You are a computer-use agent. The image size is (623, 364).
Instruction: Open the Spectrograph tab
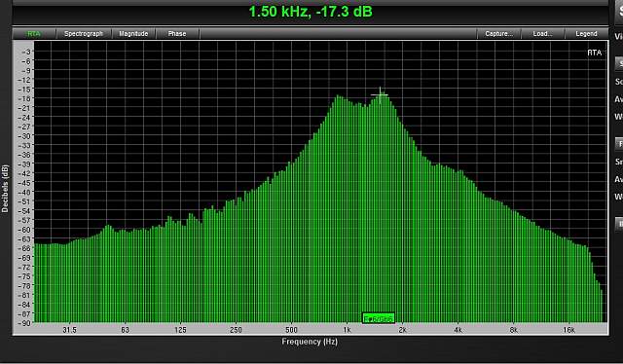84,34
